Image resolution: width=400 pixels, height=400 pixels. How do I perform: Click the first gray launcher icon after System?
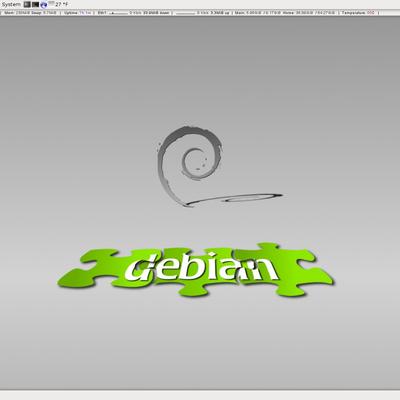coord(27,5)
